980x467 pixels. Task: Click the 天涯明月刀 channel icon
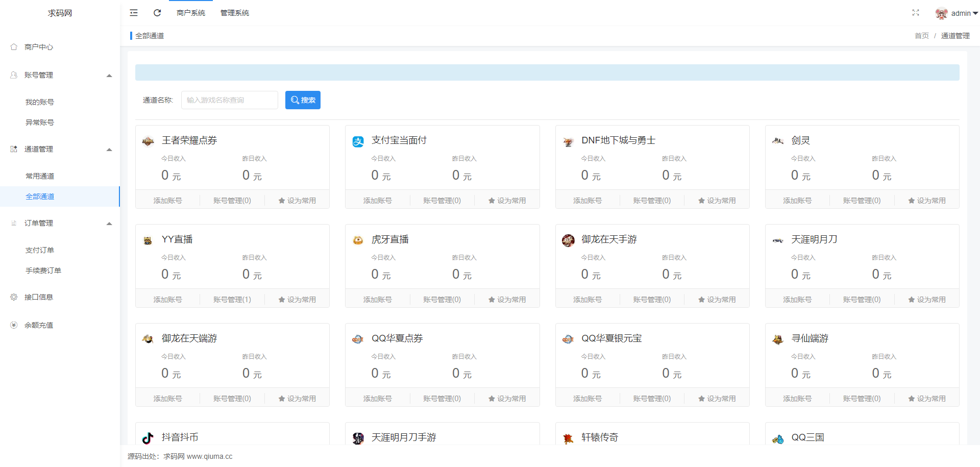(x=778, y=240)
